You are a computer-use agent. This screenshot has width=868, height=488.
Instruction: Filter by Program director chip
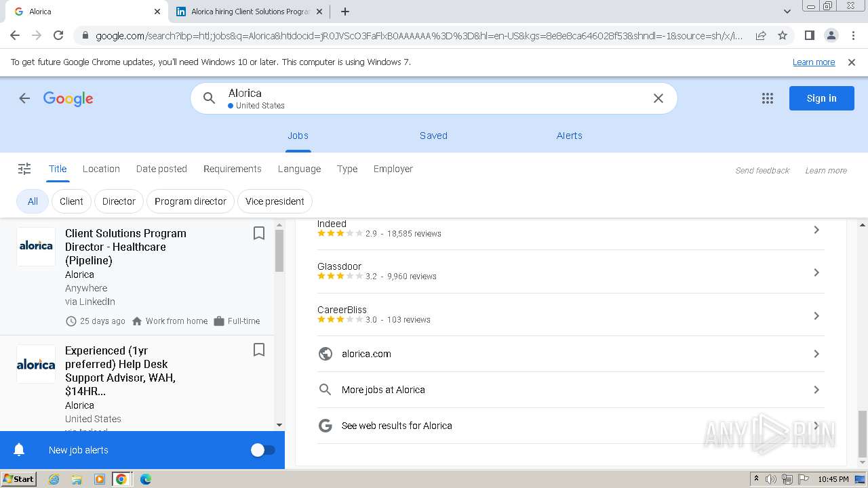(191, 201)
